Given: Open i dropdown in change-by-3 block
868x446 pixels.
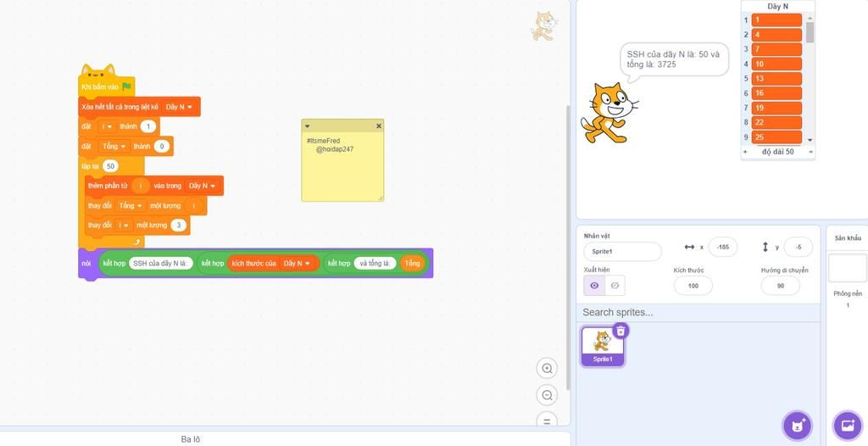Looking at the screenshot, I should (124, 225).
